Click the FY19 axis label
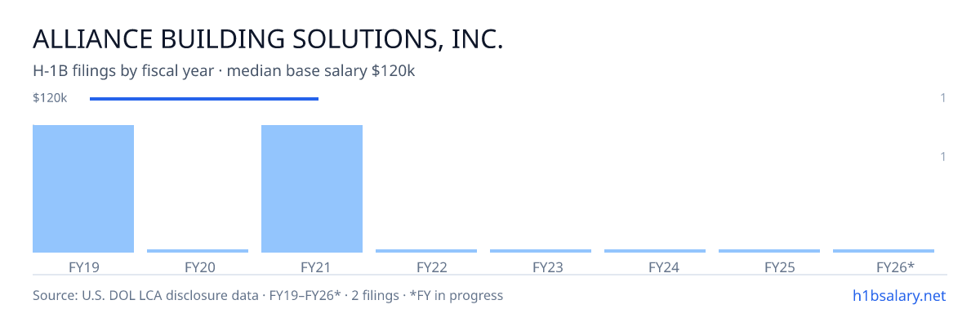The height and width of the screenshot is (327, 980). click(83, 267)
